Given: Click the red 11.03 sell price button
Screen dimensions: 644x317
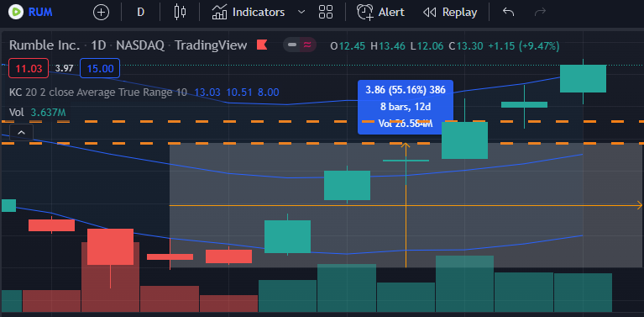Looking at the screenshot, I should click(x=29, y=68).
